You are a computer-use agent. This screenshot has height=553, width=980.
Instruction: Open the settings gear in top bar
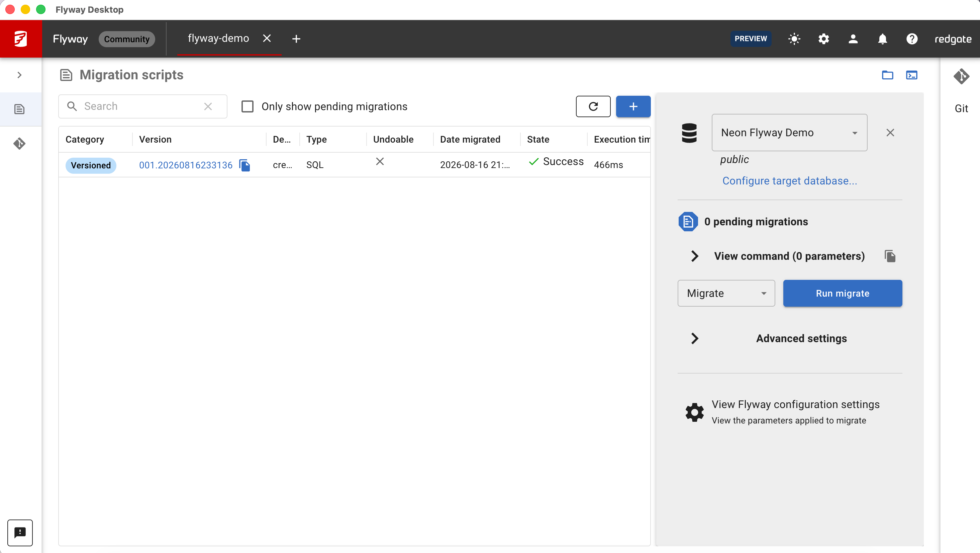(x=824, y=39)
